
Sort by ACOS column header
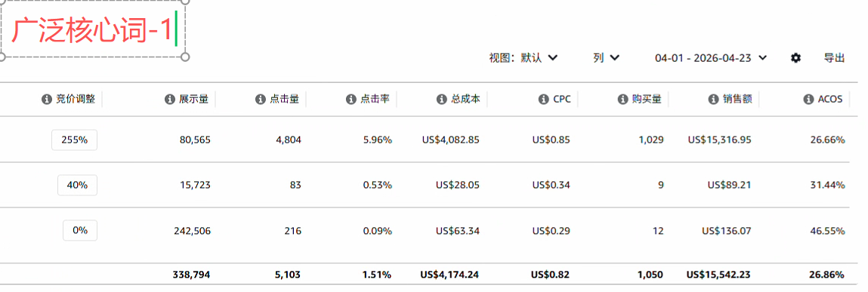[x=829, y=99]
